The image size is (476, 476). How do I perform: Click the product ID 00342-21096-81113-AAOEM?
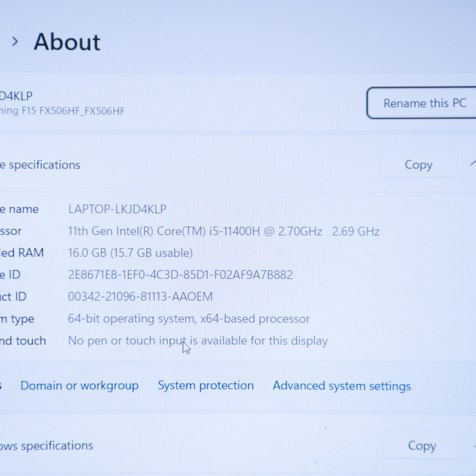pos(140,296)
